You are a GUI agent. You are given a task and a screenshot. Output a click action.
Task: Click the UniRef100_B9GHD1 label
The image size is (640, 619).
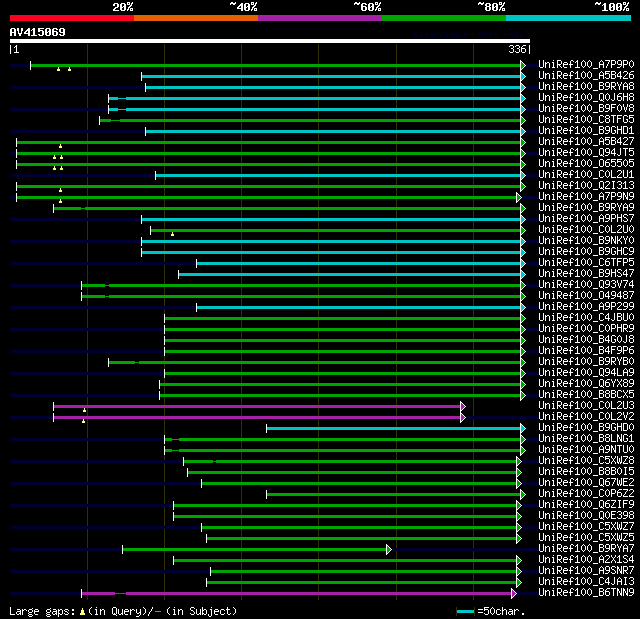586,131
